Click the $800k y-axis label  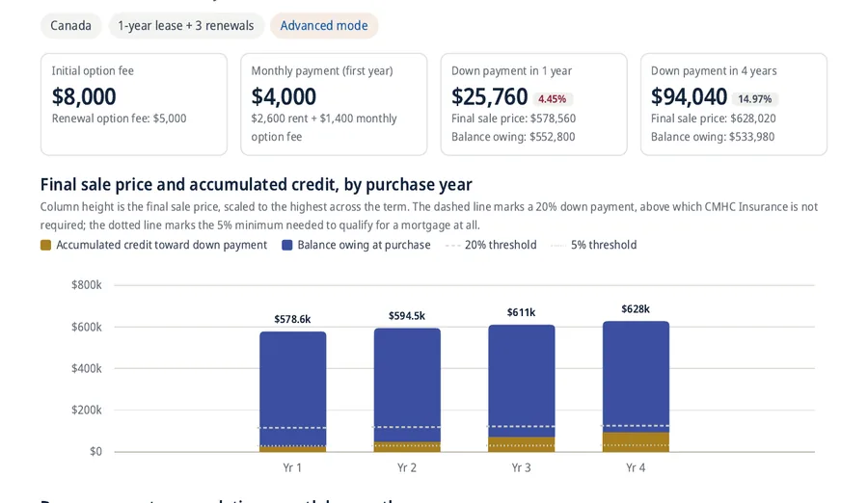point(87,285)
